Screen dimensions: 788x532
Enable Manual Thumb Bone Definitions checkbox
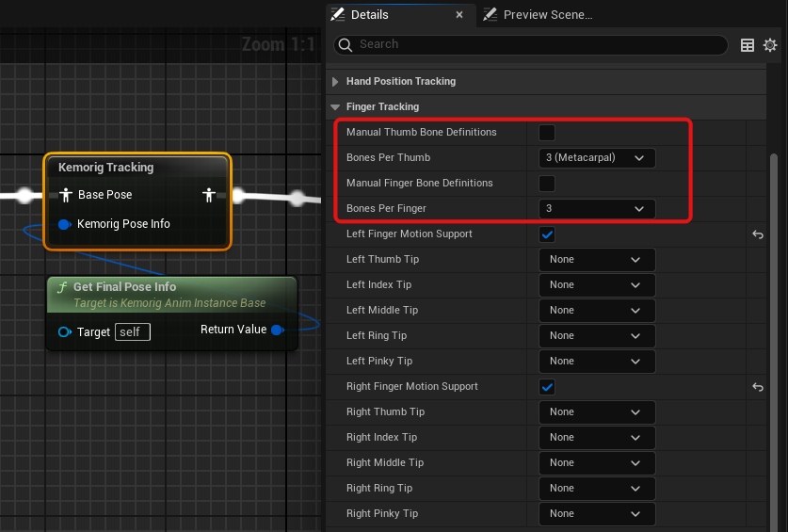(546, 133)
